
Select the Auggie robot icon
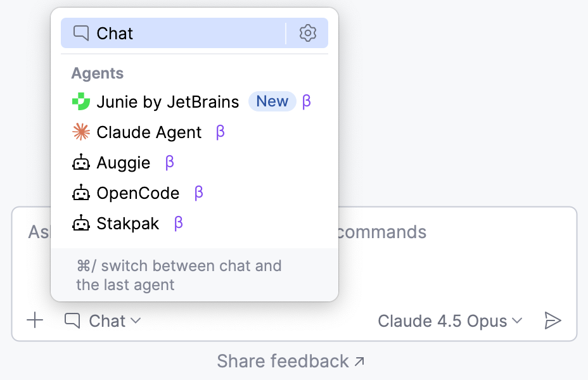point(82,162)
